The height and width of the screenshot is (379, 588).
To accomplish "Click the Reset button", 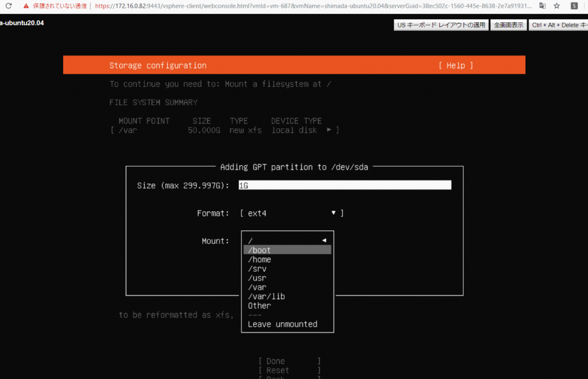I will pos(289,370).
